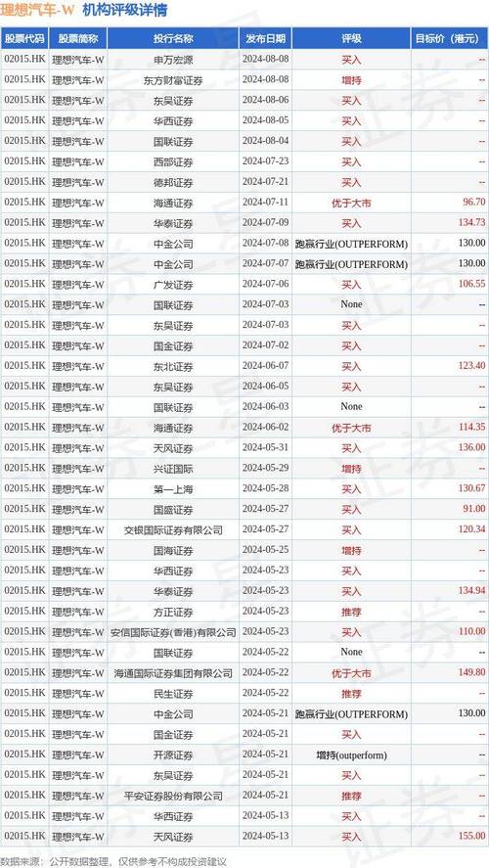Viewport: 489px width, 868px height.
Task: Select the 国盛证券 broker cell
Action: 173,510
